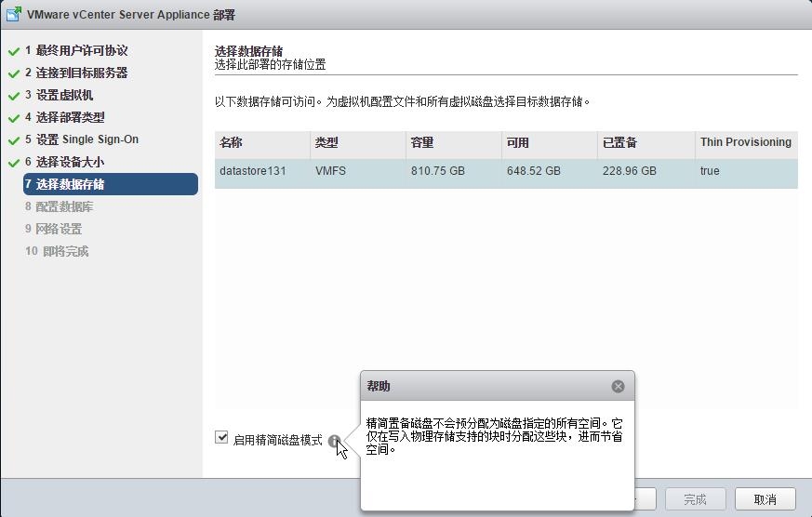The image size is (812, 517).
Task: Select the datastore131 row name
Action: [253, 171]
